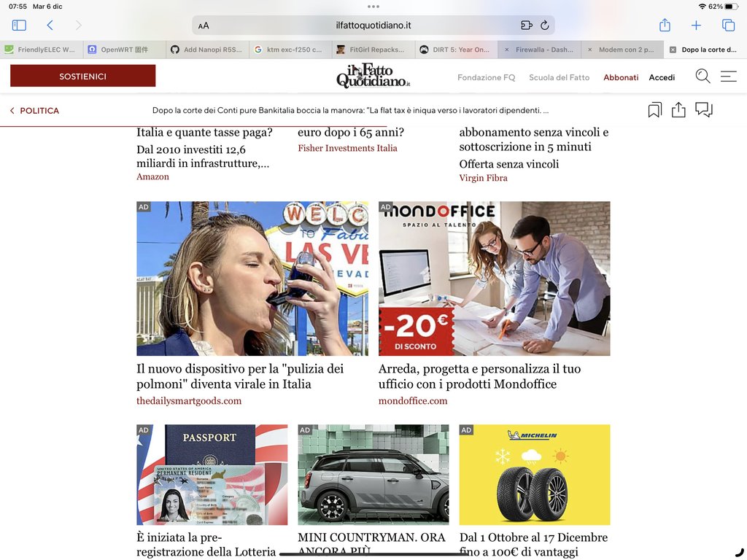This screenshot has height=560, width=747.
Task: Go back to POLITICA section
Action: [x=34, y=111]
